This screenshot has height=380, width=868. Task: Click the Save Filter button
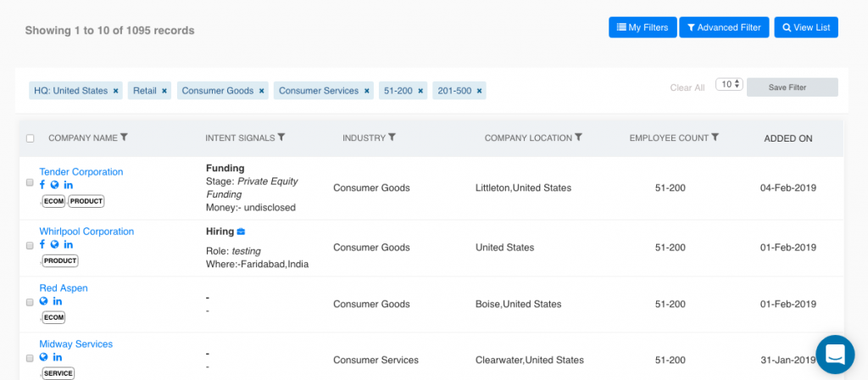pos(793,87)
